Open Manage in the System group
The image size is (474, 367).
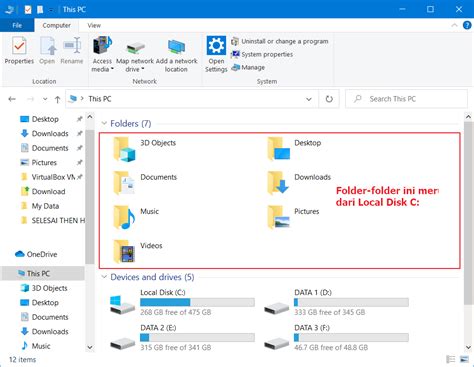(x=248, y=67)
